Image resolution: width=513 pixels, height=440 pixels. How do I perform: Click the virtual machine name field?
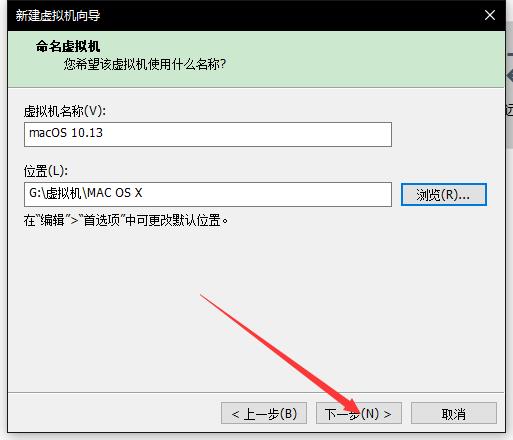(208, 134)
